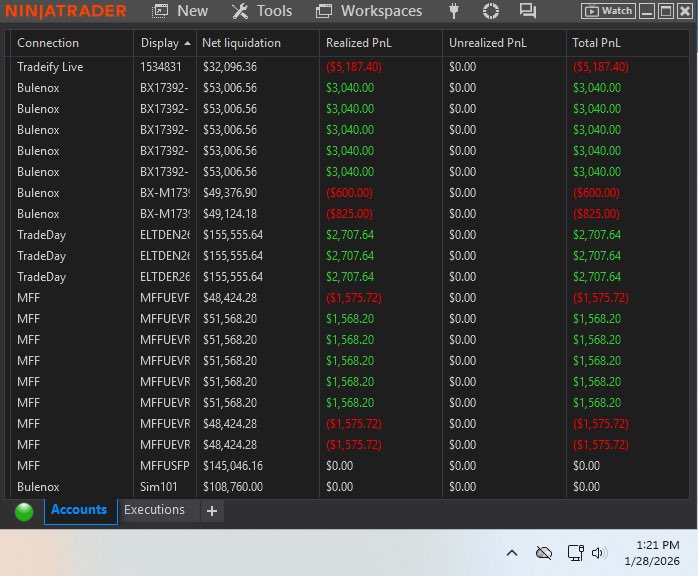Click the help lifebuoy icon
This screenshot has height=576, width=698.
tap(491, 11)
